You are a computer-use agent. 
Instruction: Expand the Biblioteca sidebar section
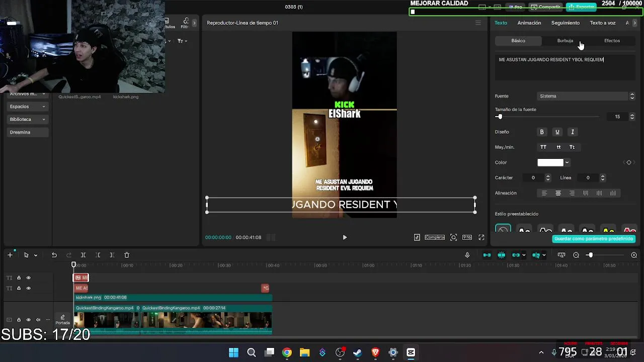click(x=28, y=119)
